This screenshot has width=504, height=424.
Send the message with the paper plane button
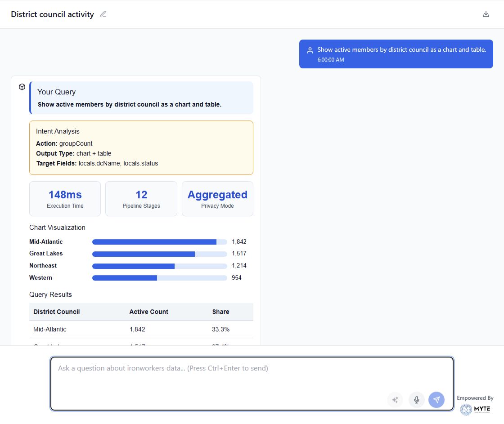pos(436,400)
